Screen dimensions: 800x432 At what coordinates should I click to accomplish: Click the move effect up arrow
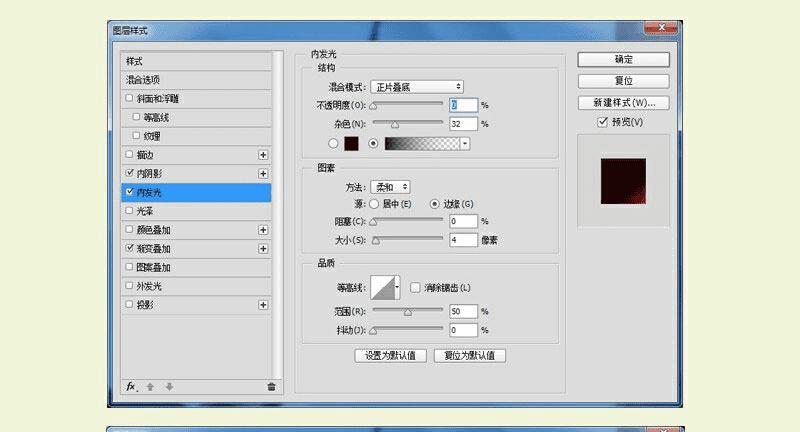(150, 387)
